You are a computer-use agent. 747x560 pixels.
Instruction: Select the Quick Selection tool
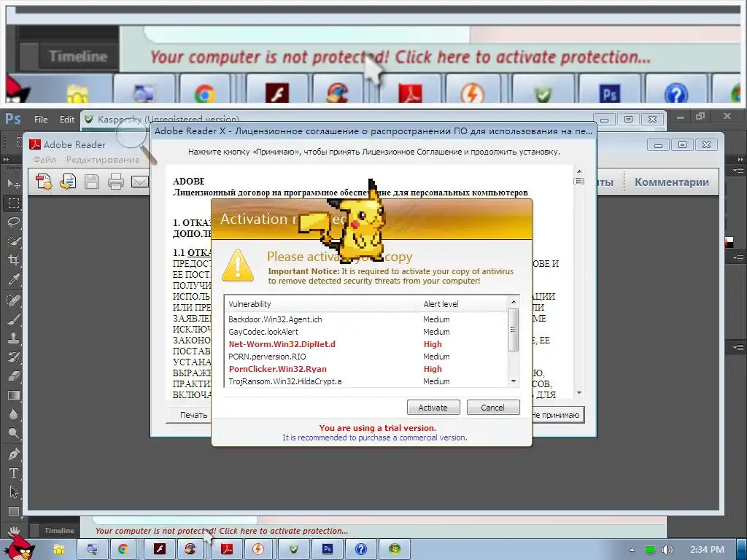click(13, 241)
